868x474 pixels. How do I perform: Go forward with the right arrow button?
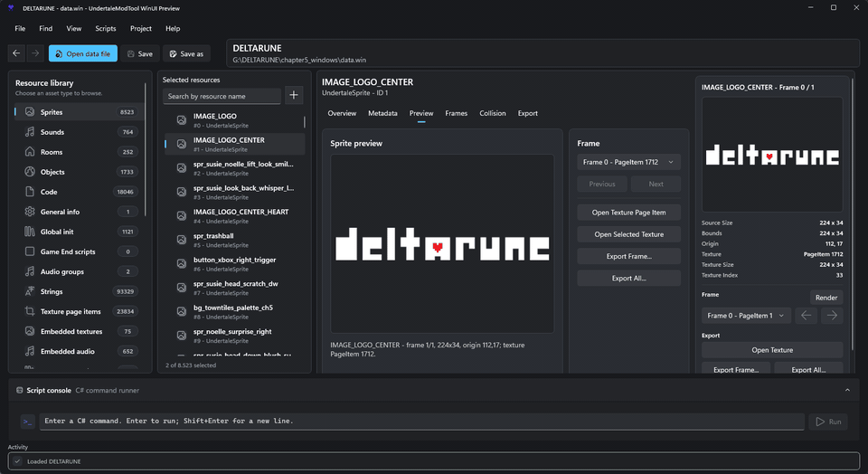(x=35, y=53)
